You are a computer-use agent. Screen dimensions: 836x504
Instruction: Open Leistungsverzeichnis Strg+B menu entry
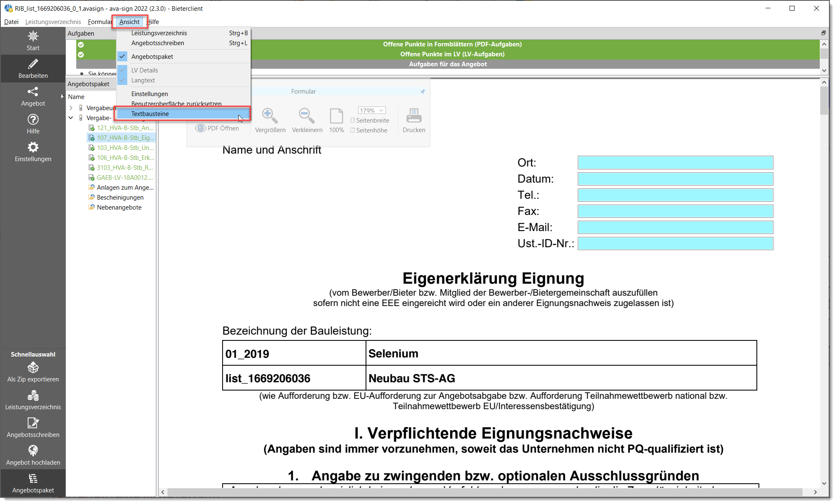point(184,33)
